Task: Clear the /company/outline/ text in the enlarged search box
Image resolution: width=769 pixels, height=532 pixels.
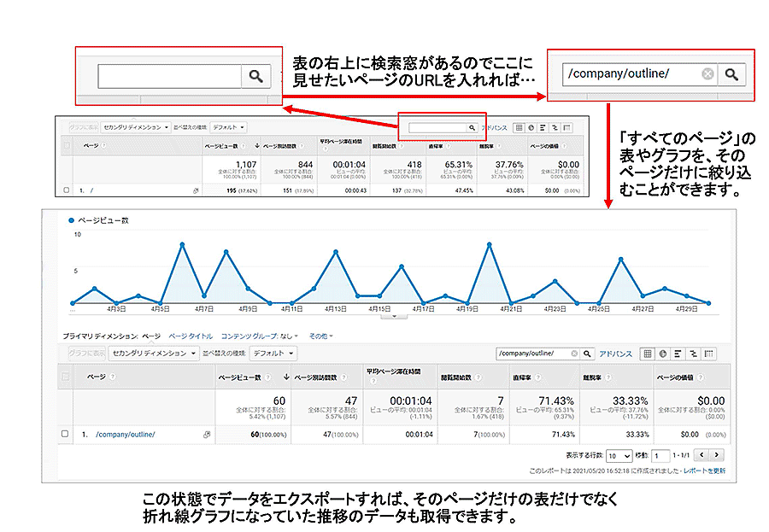Action: pos(707,74)
